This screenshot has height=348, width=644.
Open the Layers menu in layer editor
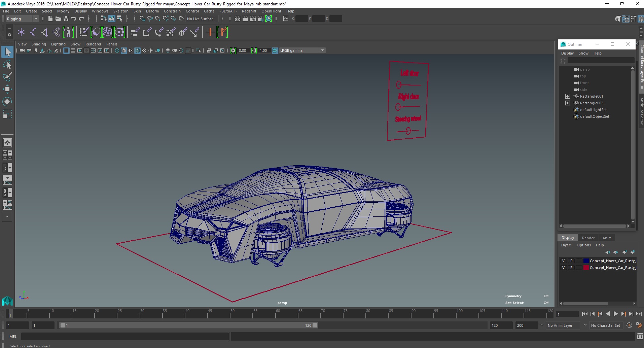click(566, 245)
